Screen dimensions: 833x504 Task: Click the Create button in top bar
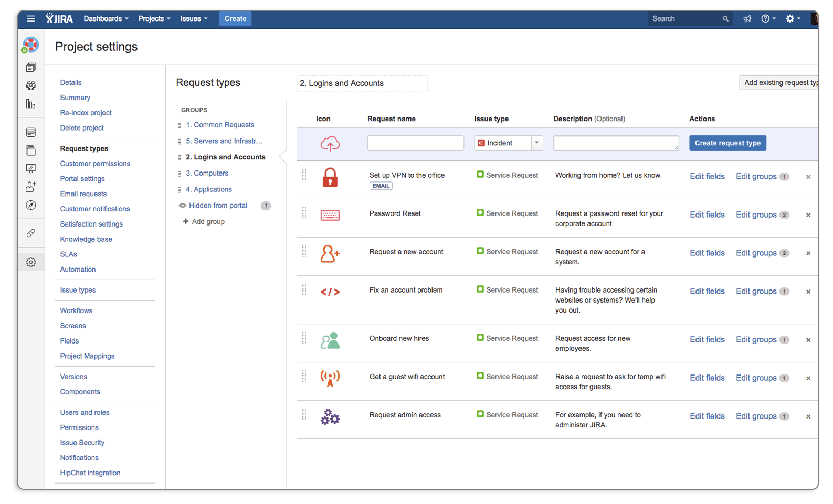235,19
